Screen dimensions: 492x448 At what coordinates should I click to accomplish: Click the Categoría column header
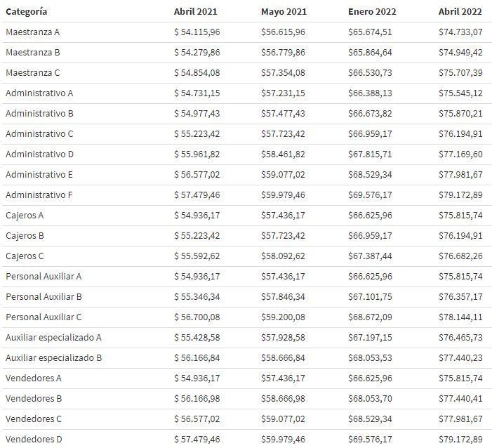[x=27, y=12]
